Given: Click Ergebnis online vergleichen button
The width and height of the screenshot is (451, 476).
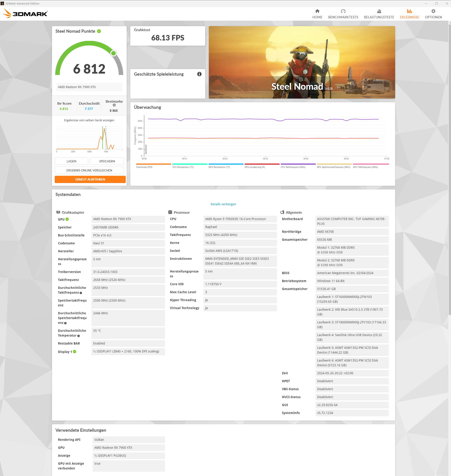Looking at the screenshot, I should pyautogui.click(x=89, y=170).
